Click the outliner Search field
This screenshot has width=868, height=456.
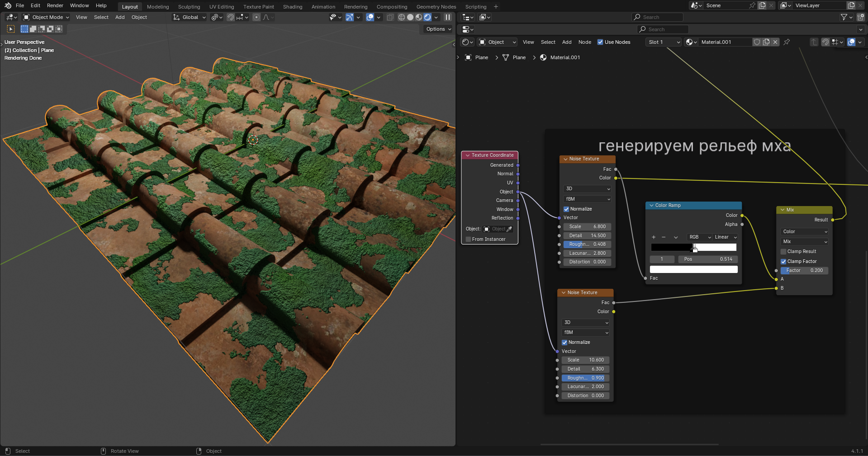(658, 17)
